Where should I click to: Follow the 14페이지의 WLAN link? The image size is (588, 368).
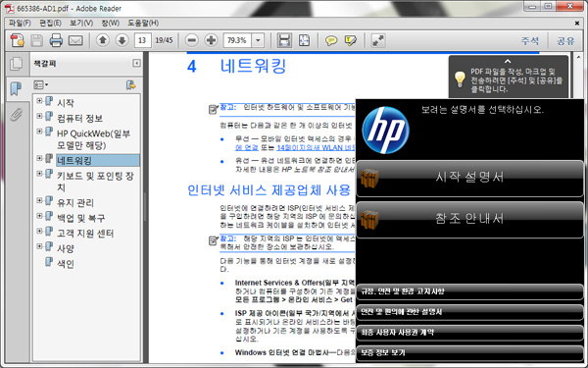316,147
